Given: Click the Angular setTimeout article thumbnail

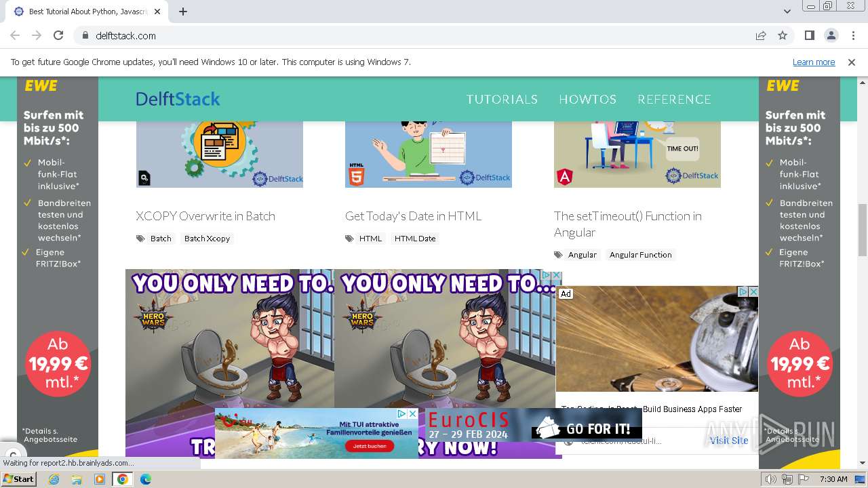Looking at the screenshot, I should click(637, 155).
